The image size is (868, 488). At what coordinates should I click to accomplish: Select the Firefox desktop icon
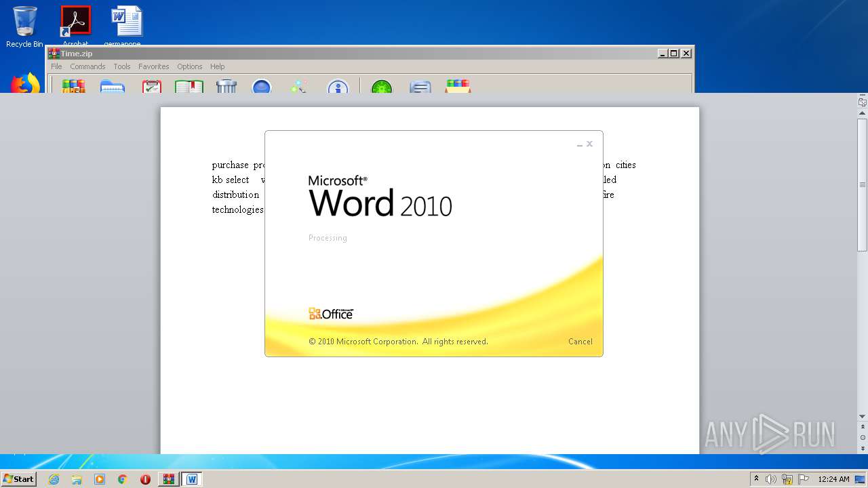(x=25, y=83)
